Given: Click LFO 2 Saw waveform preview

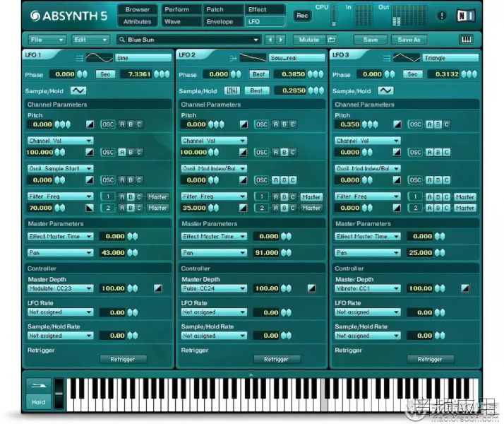Looking at the screenshot, I should pyautogui.click(x=253, y=58).
